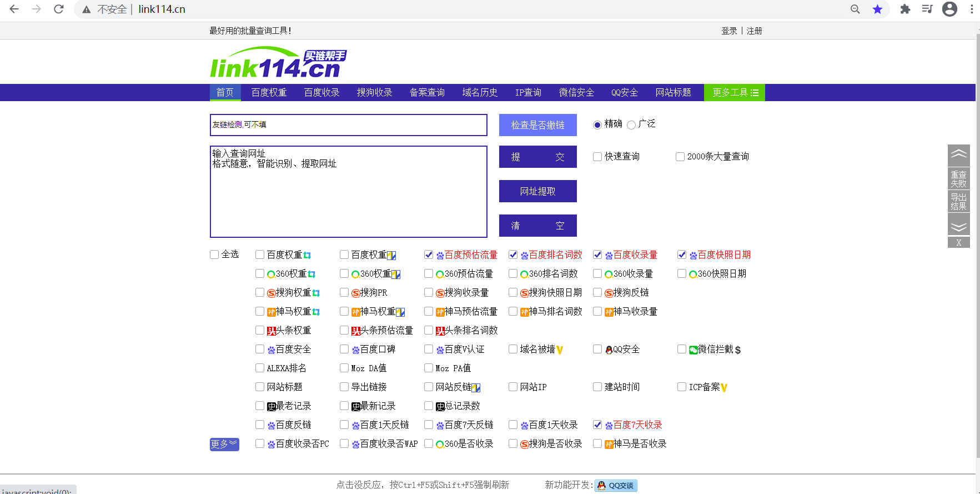Open the 域名历史 nav item
Image resolution: width=980 pixels, height=494 pixels.
click(480, 93)
